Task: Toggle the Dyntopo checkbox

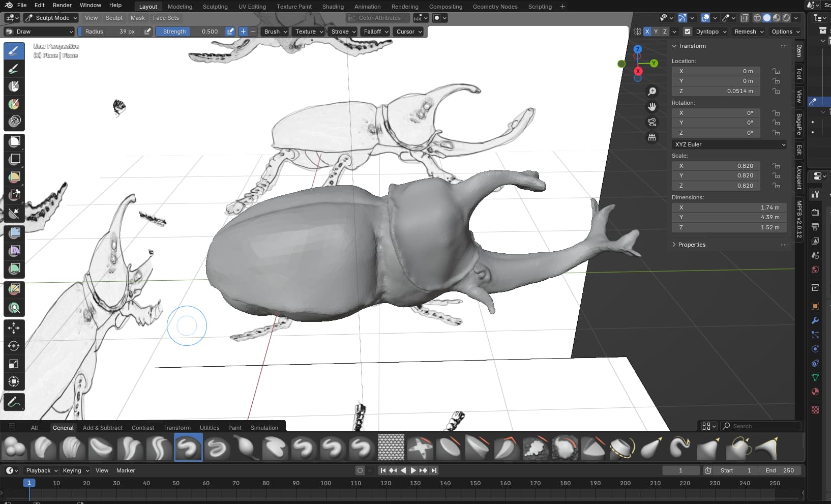Action: pyautogui.click(x=688, y=32)
